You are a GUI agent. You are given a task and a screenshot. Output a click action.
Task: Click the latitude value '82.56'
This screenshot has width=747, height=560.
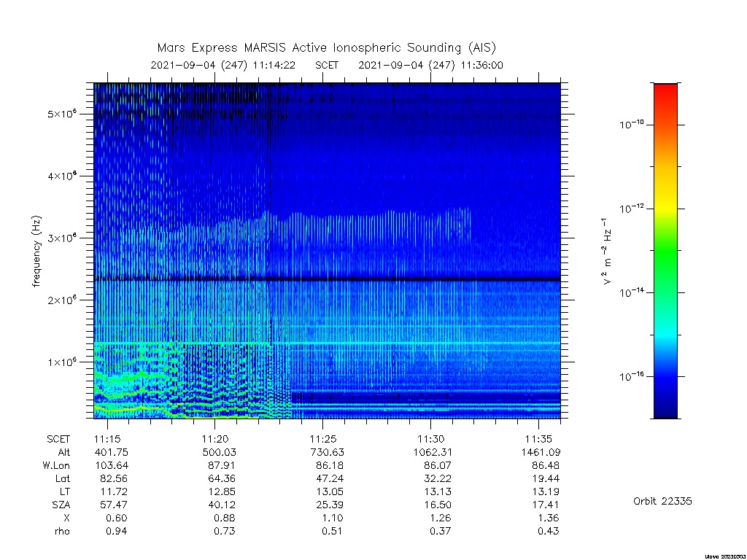[113, 478]
